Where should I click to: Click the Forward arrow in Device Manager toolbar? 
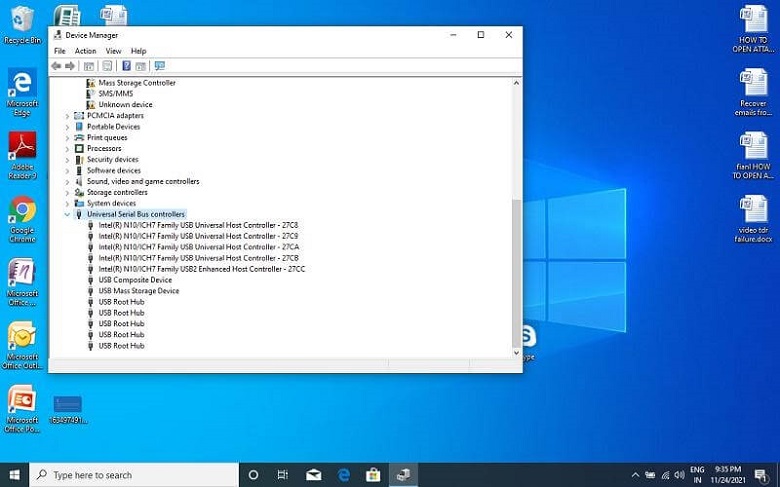coord(70,66)
